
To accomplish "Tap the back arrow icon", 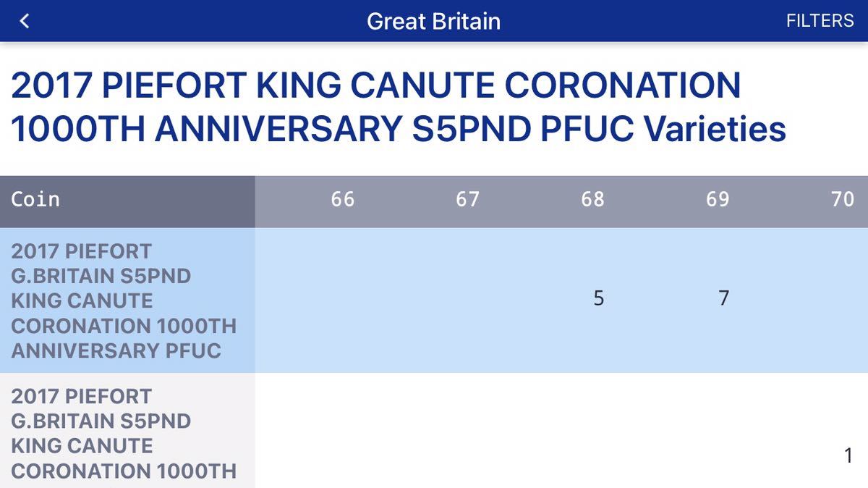I will click(x=25, y=21).
